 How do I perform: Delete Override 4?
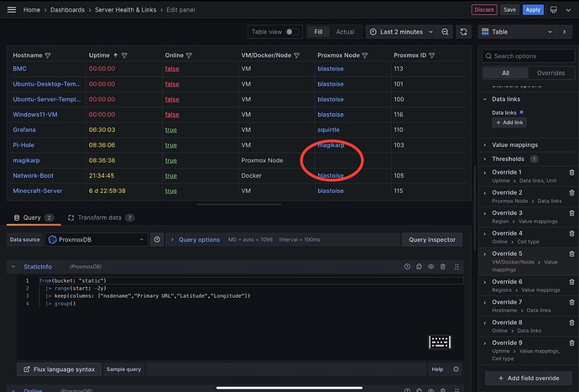(x=571, y=233)
